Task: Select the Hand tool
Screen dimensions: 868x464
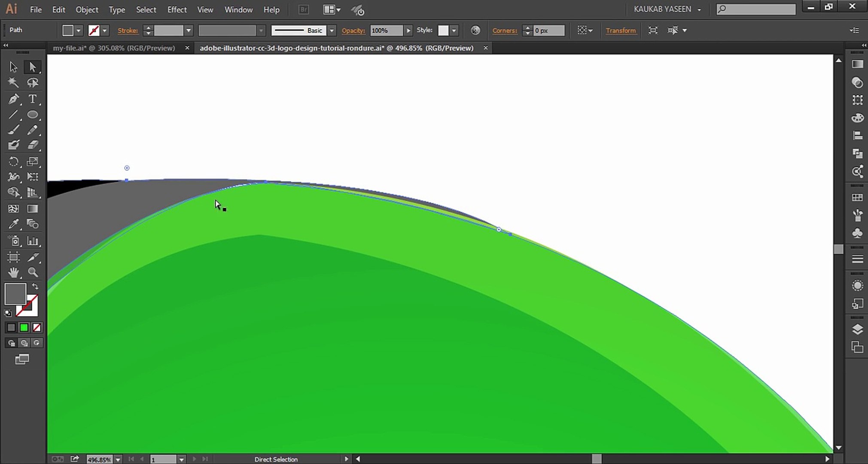Action: [13, 272]
